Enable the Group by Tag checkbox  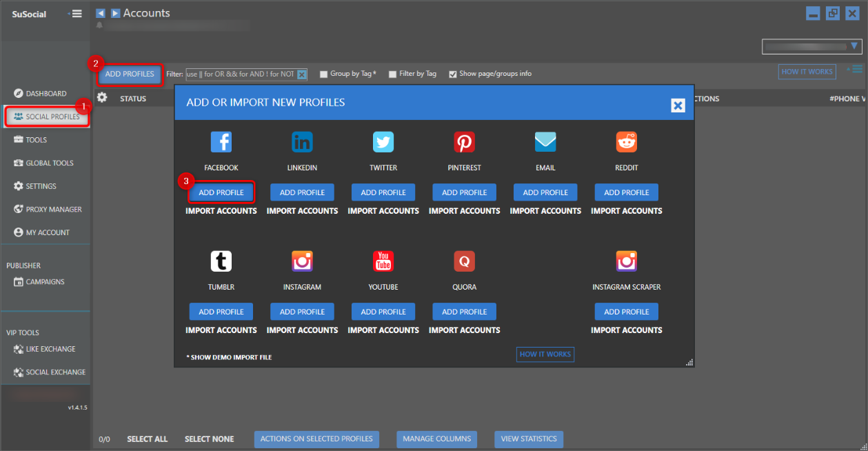(x=323, y=74)
